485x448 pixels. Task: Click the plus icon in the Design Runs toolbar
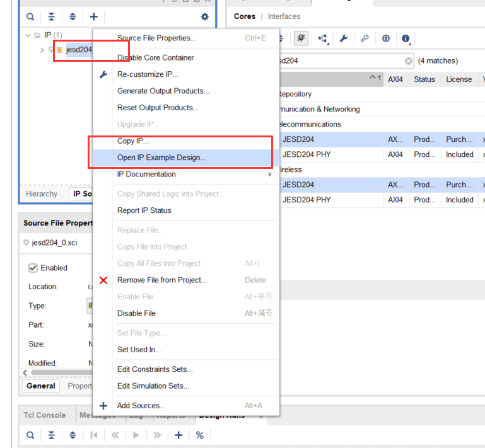click(x=178, y=435)
